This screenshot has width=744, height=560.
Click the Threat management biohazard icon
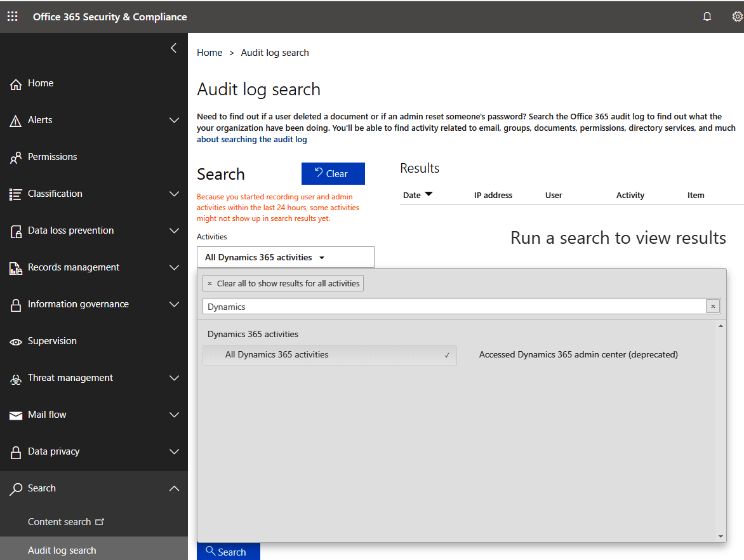point(16,378)
